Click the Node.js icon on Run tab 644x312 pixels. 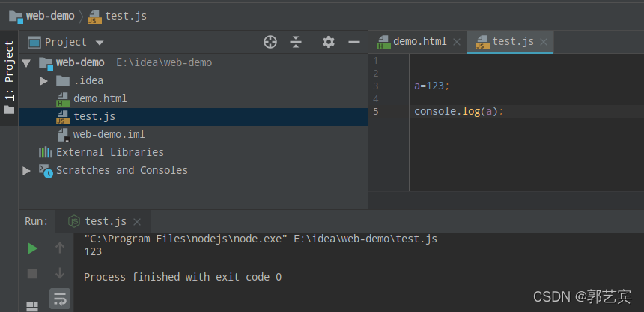click(x=74, y=221)
